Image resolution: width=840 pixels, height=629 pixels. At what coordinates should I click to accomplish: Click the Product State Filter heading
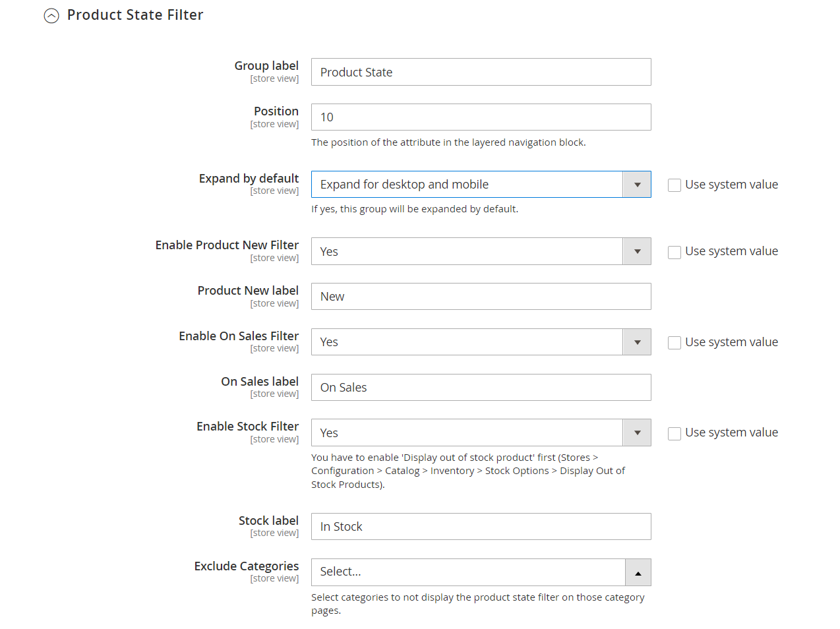click(x=135, y=15)
